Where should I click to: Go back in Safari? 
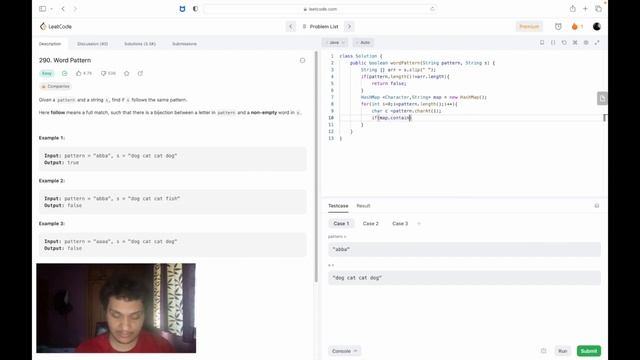63,9
